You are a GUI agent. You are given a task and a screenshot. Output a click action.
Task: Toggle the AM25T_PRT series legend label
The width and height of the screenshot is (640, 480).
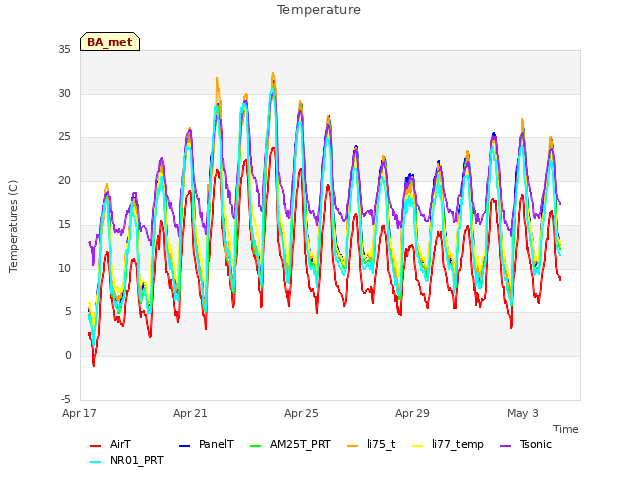pos(300,444)
